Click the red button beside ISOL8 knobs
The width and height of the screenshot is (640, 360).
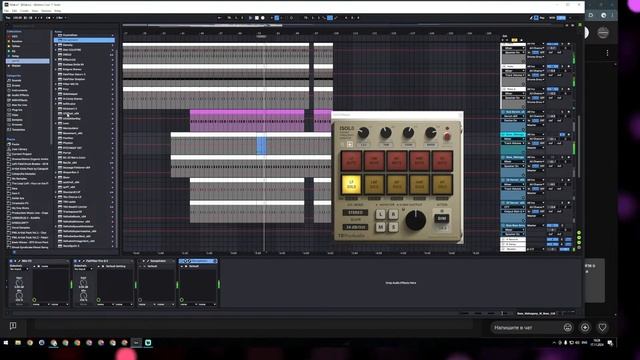click(447, 137)
